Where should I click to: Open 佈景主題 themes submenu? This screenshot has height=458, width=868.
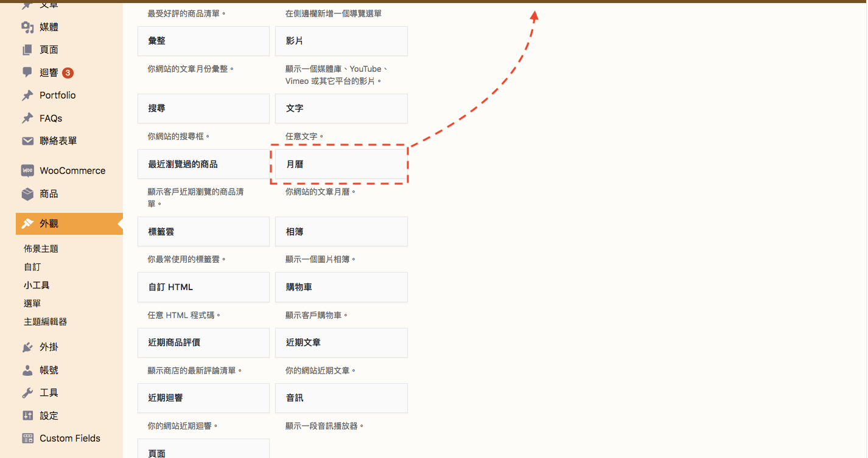(x=41, y=249)
